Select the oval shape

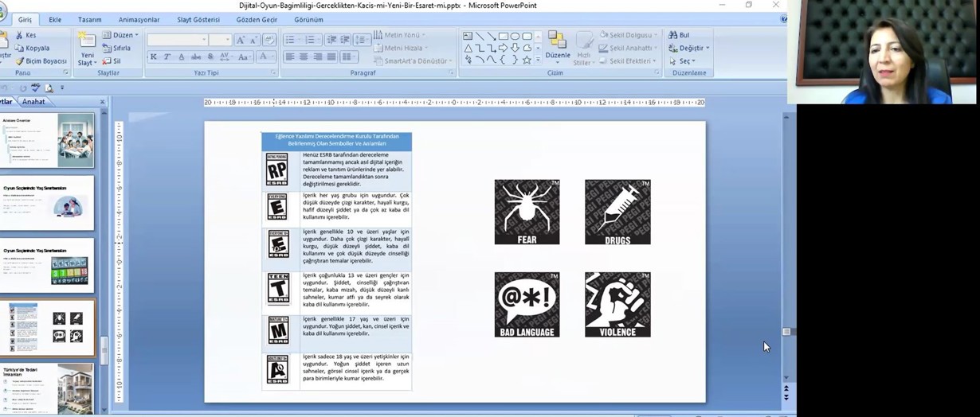pyautogui.click(x=515, y=36)
